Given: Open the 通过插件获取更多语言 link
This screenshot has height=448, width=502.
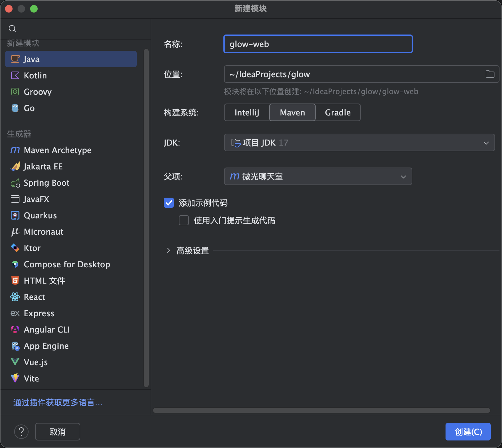Looking at the screenshot, I should pos(58,403).
